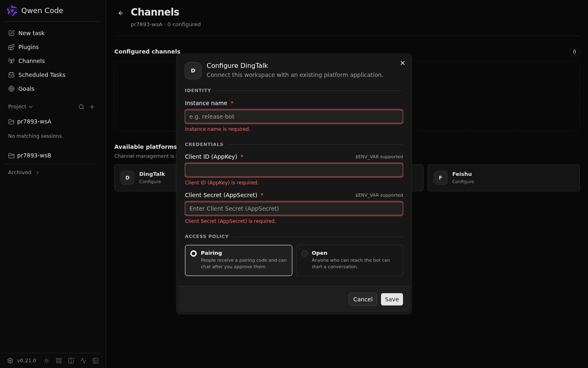Click the Feishu F badge icon
The image size is (588, 368).
[441, 178]
